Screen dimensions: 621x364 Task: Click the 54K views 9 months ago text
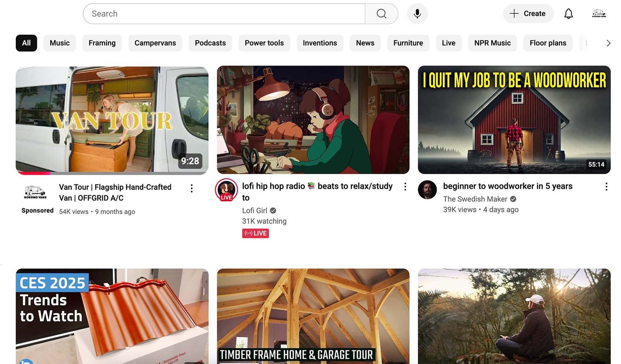pyautogui.click(x=97, y=212)
